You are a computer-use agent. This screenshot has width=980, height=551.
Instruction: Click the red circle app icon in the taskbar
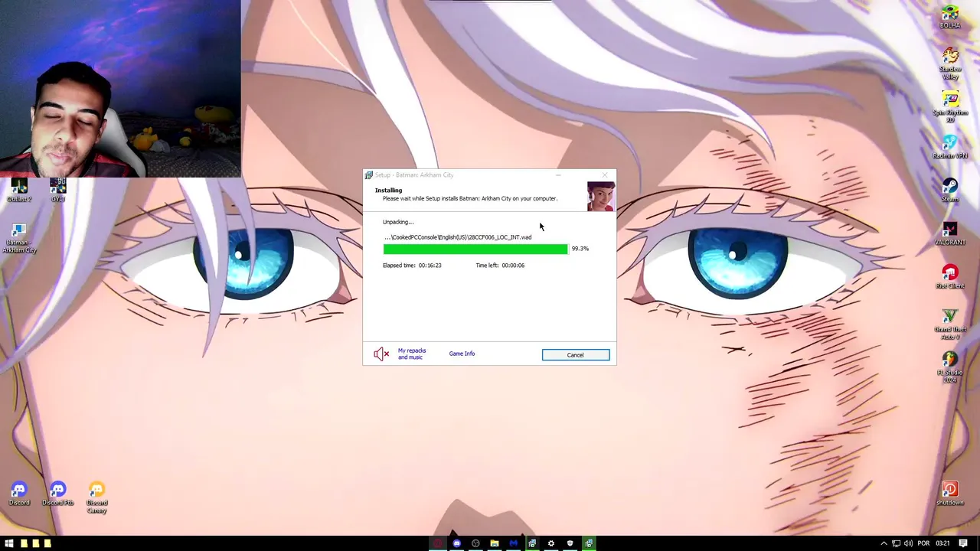point(438,543)
